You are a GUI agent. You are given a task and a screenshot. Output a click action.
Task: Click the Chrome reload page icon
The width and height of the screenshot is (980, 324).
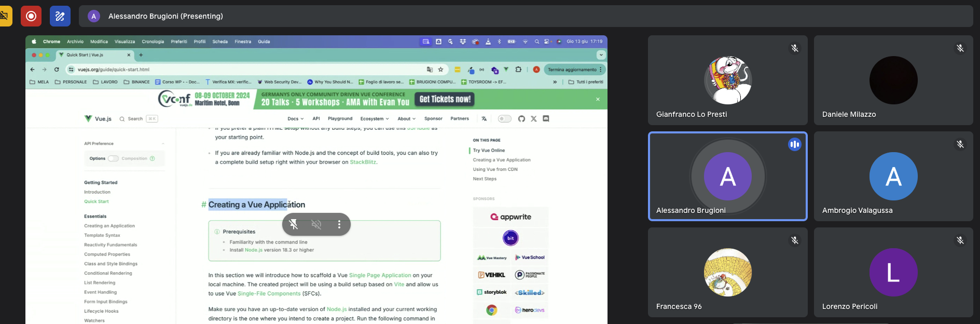click(57, 70)
